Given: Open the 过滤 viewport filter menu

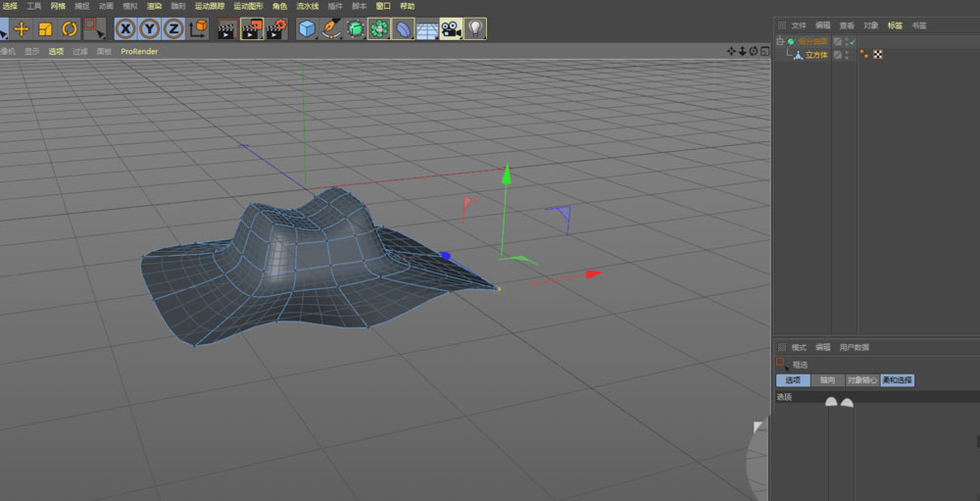Looking at the screenshot, I should [80, 51].
